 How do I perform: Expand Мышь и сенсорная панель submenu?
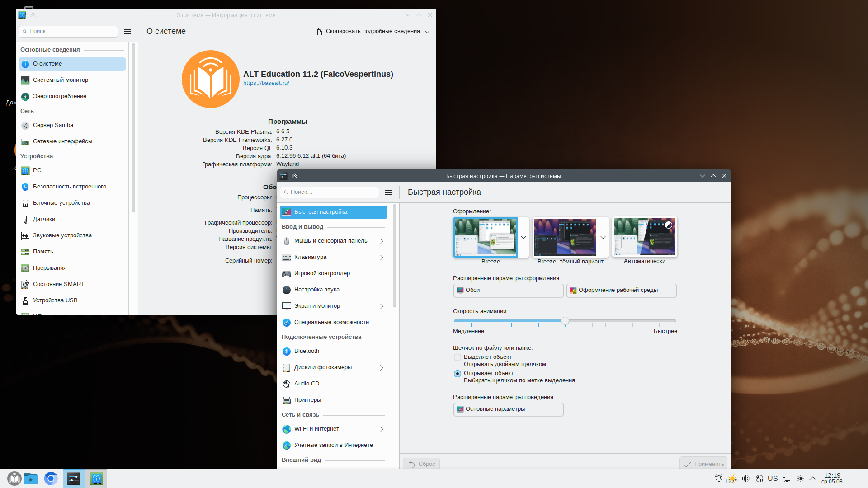point(382,241)
